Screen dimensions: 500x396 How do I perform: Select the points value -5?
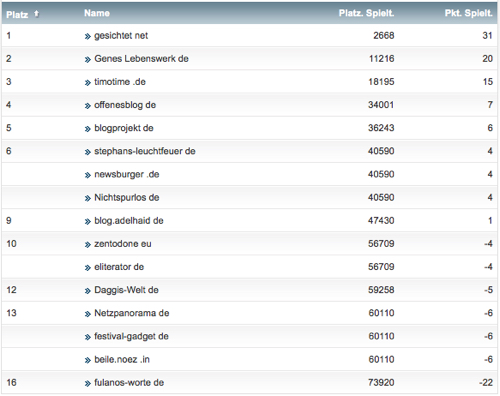488,290
